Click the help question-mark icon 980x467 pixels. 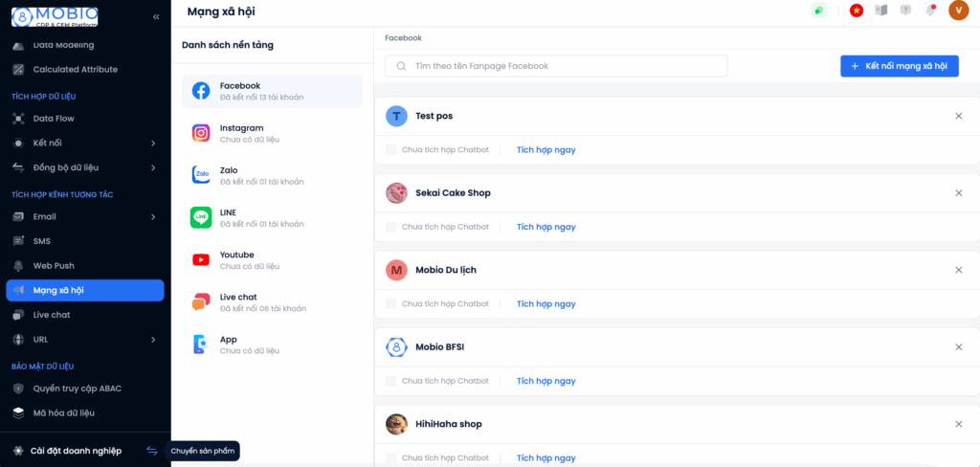905,11
